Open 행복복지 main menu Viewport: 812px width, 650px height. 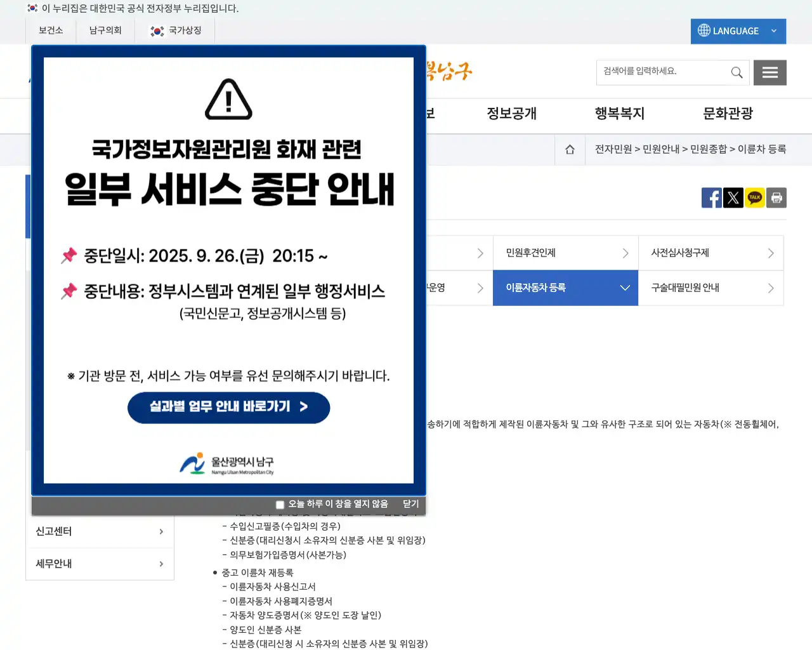[x=620, y=114]
